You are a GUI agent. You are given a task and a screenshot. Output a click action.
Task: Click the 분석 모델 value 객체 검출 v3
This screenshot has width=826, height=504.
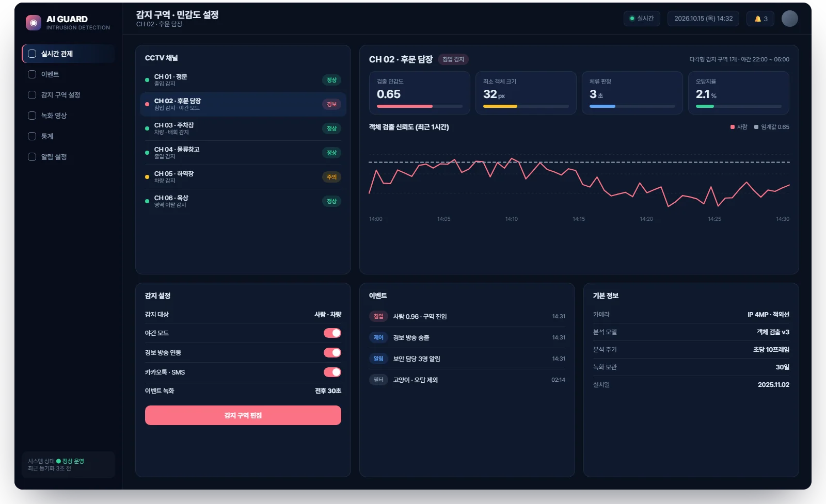[773, 332]
